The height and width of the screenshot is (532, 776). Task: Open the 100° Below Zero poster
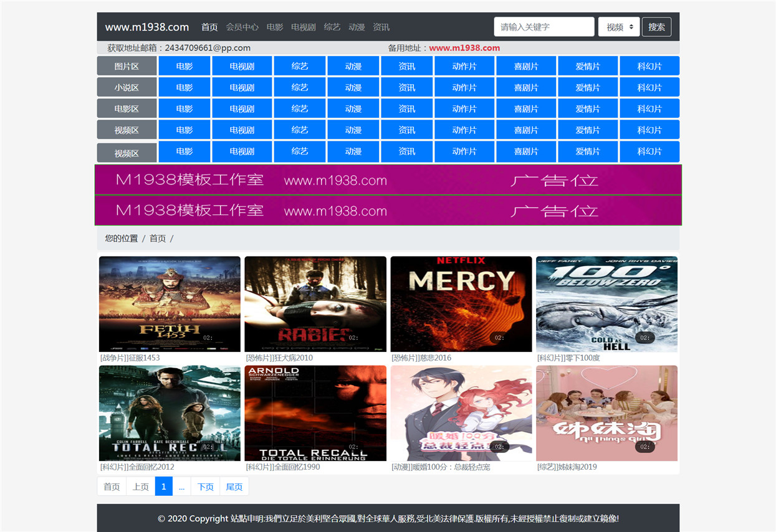606,304
